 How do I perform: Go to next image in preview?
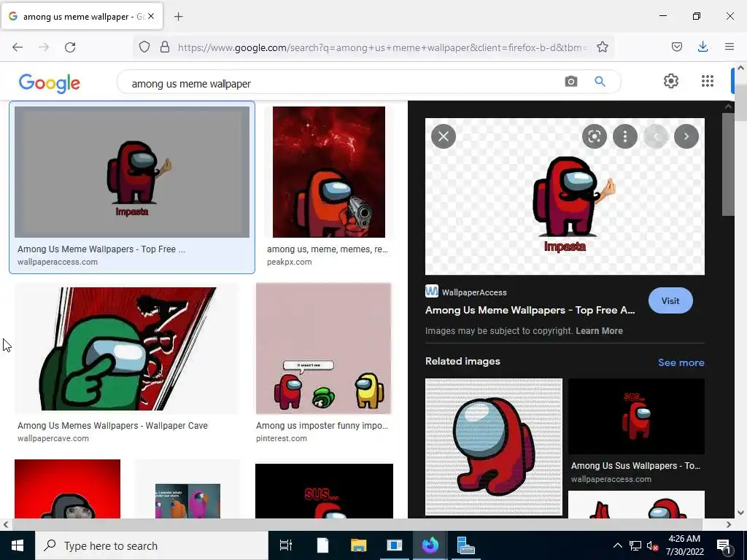click(686, 136)
